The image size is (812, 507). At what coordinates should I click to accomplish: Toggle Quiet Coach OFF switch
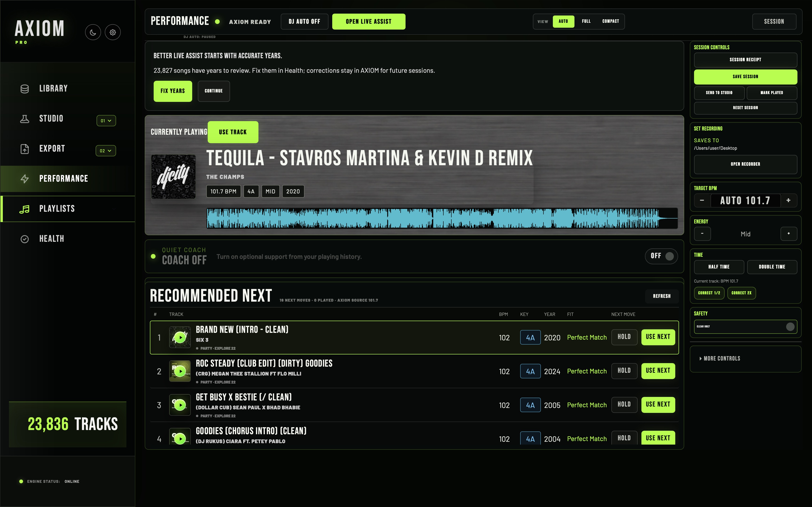pyautogui.click(x=661, y=256)
